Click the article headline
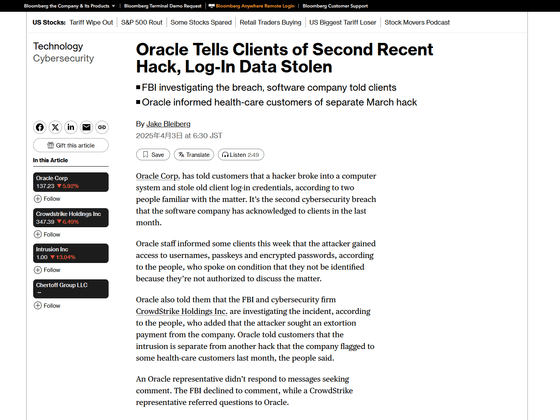Image resolution: width=560 pixels, height=420 pixels. pyautogui.click(x=284, y=58)
